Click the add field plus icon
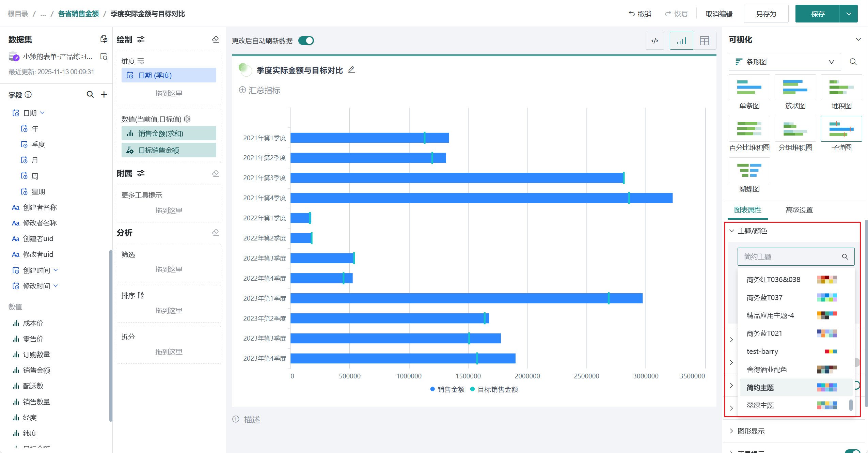 [104, 94]
